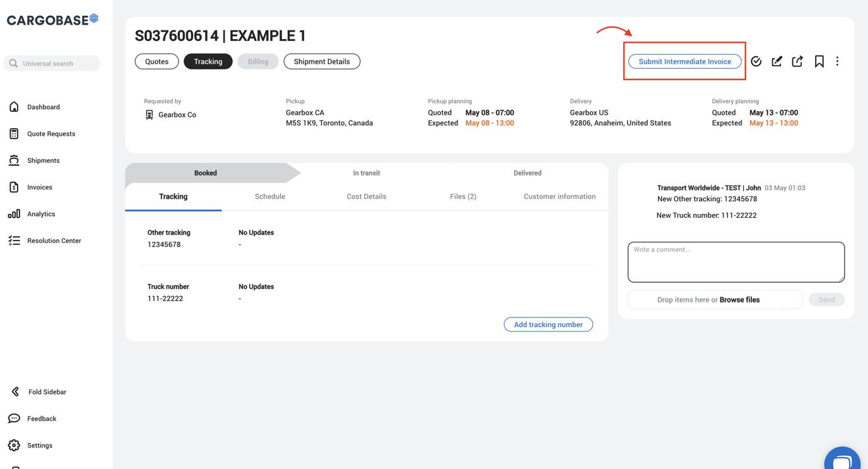
Task: Open the edit shipment pencil icon
Action: [x=776, y=61]
